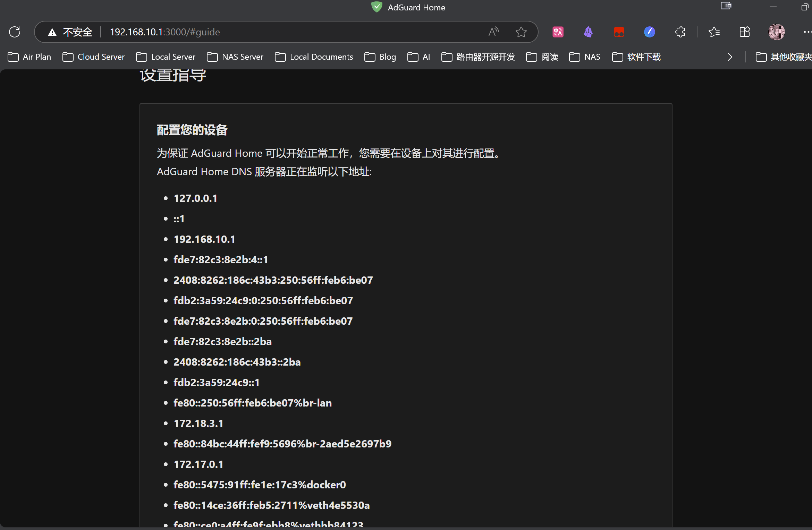Click the fde7:82c3:8e2b:4::1 entry

(x=221, y=260)
